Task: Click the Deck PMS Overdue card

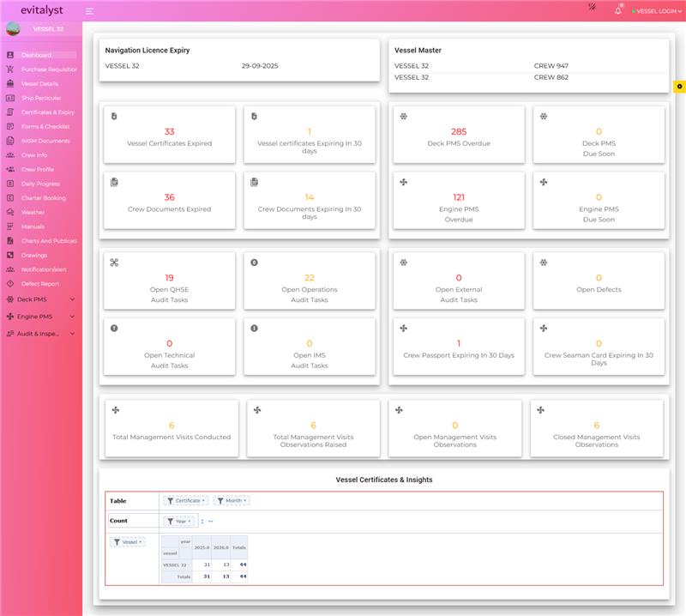Action: (x=459, y=135)
